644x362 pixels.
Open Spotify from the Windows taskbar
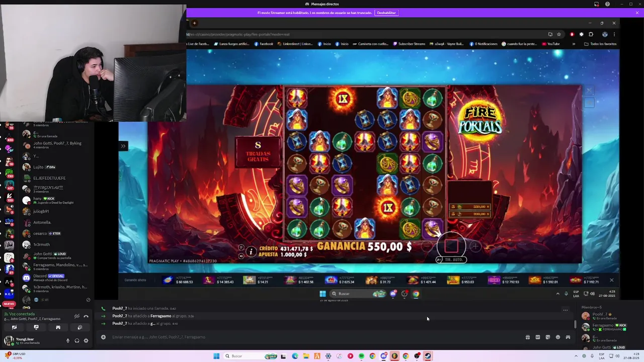click(x=361, y=356)
